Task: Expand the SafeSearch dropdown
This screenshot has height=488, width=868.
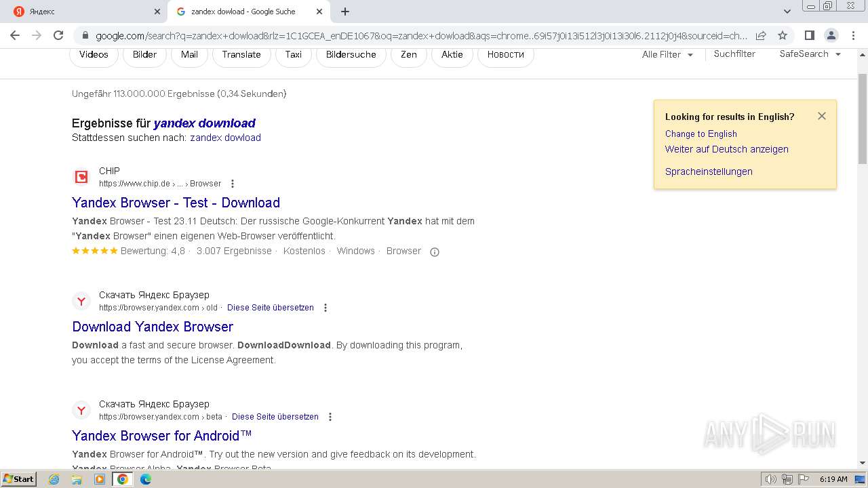Action: 810,54
